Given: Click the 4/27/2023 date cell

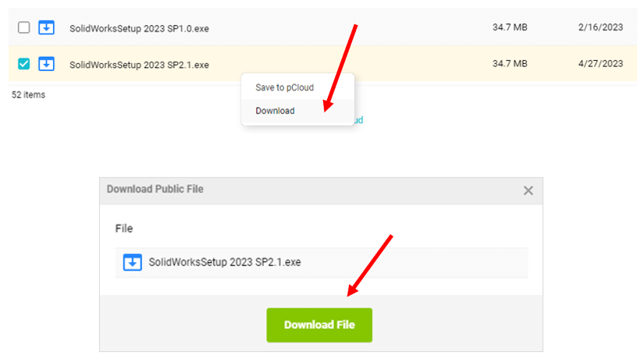Looking at the screenshot, I should pos(600,63).
